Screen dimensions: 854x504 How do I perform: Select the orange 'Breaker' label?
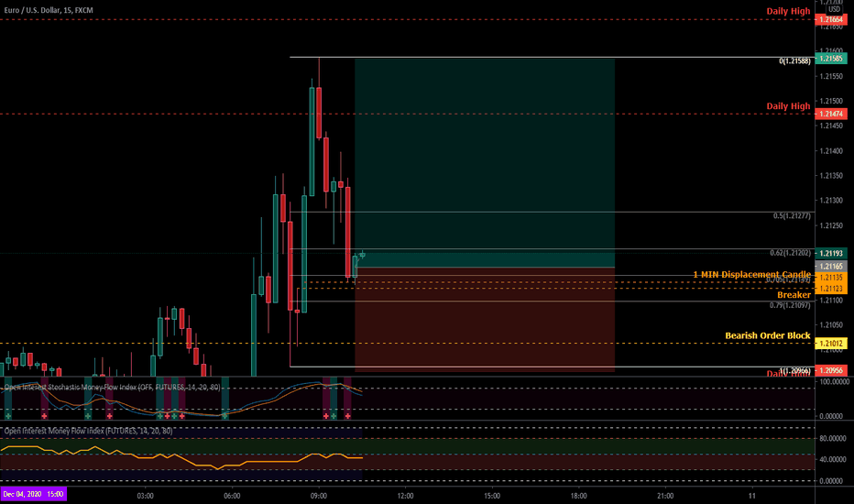[794, 295]
